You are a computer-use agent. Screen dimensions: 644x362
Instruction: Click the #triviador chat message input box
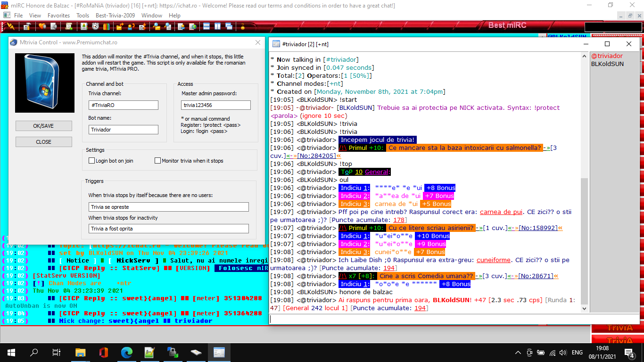coord(429,319)
